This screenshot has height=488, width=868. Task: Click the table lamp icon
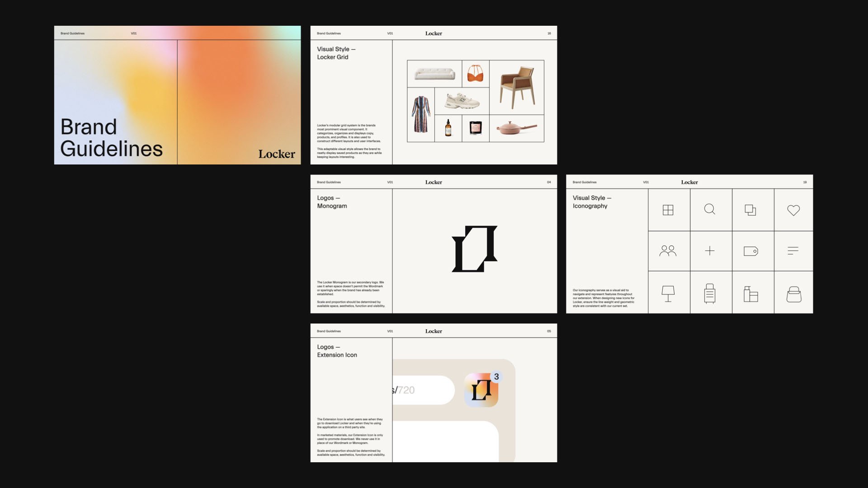tap(668, 294)
